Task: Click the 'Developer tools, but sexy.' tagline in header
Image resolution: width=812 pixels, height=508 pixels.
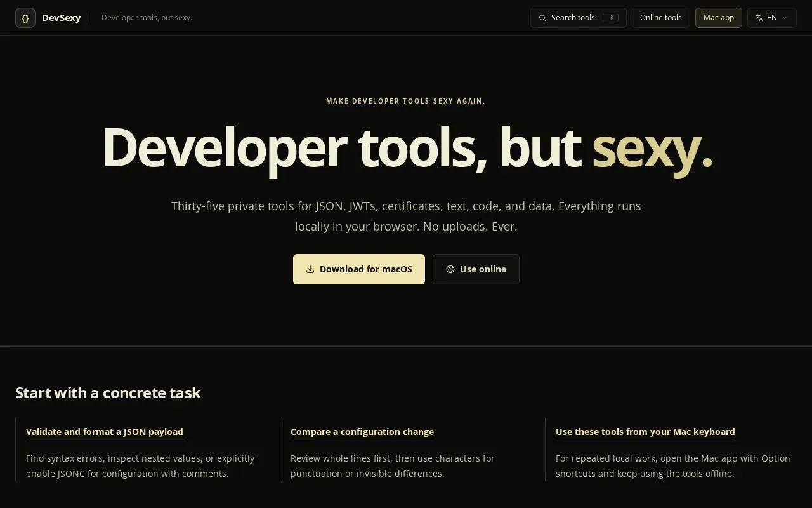Action: point(147,18)
